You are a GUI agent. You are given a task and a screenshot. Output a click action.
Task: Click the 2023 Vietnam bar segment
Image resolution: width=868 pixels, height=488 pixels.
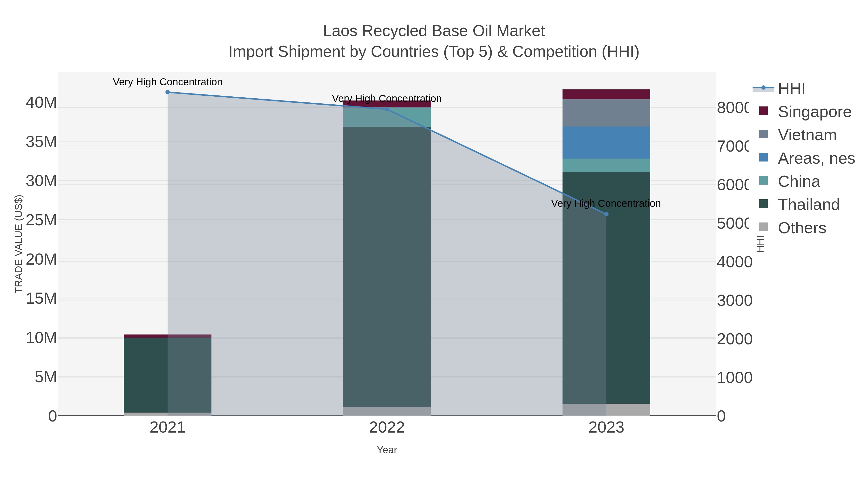tap(606, 113)
